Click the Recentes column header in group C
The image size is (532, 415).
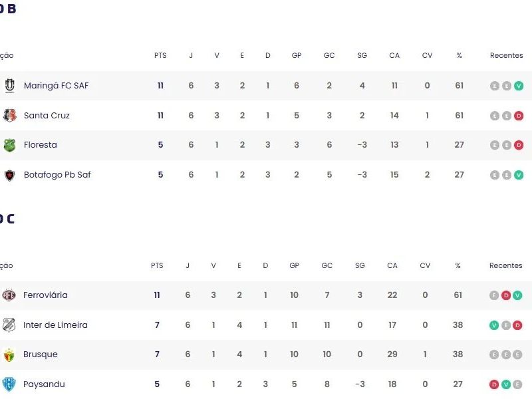505,265
